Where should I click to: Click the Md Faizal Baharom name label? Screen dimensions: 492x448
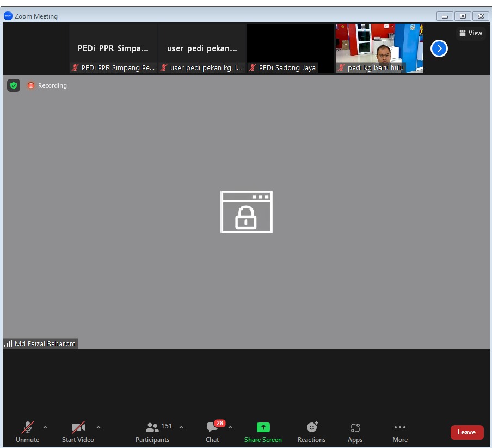(x=41, y=343)
